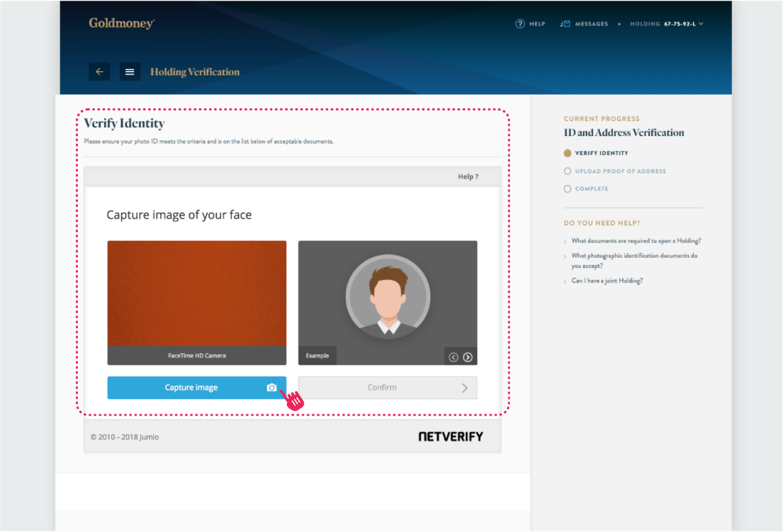Click the 'ID and Address Verification' heading
The image size is (784, 532).
pos(624,133)
